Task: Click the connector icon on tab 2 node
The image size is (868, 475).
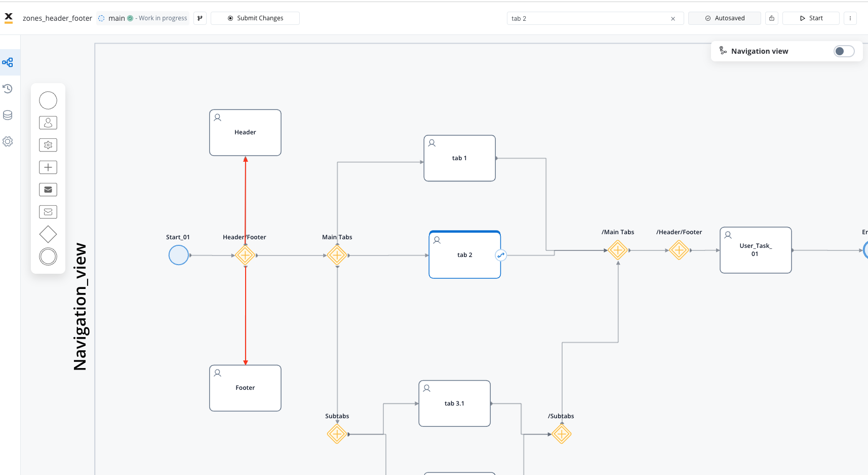Action: coord(501,255)
